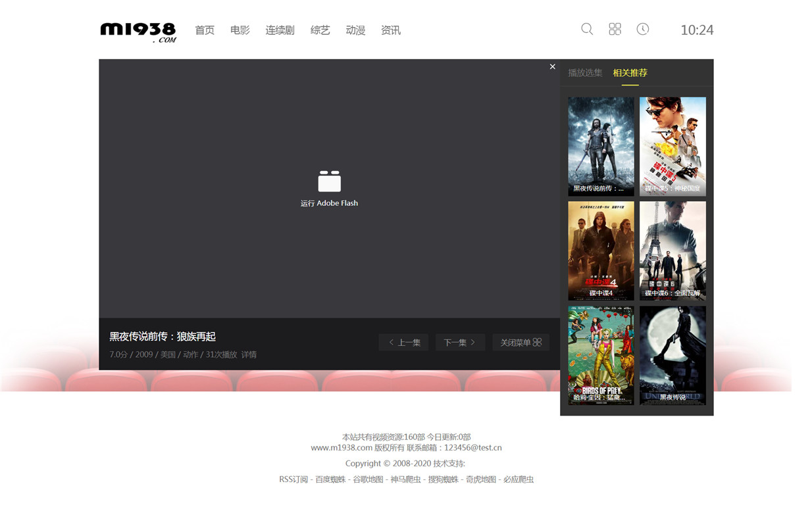The image size is (812, 511).
Task: Switch to the 播放选集 tab
Action: (x=585, y=73)
